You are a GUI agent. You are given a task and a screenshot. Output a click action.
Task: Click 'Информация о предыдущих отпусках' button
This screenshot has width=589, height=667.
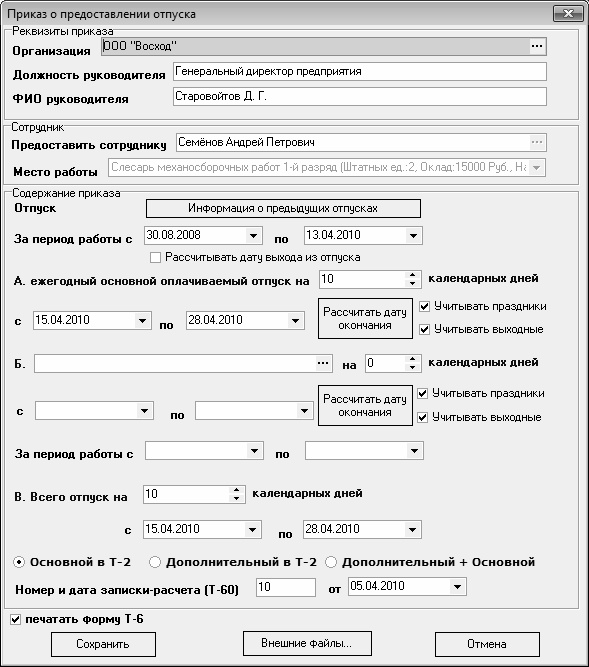(x=283, y=208)
